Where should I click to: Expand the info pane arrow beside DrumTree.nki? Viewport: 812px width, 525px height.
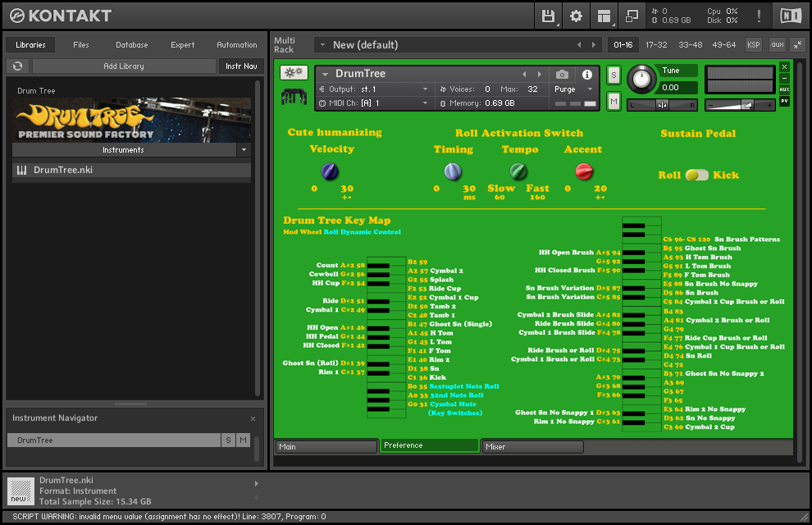pyautogui.click(x=257, y=484)
